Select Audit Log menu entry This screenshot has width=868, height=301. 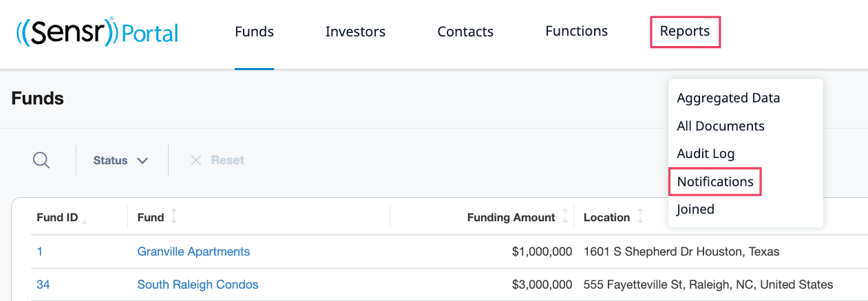pyautogui.click(x=706, y=154)
